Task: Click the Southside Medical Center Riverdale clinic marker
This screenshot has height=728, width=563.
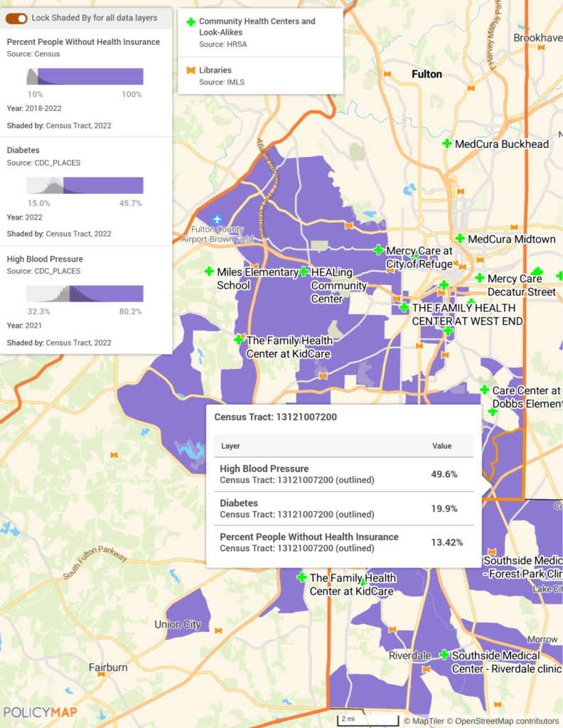Action: [444, 655]
